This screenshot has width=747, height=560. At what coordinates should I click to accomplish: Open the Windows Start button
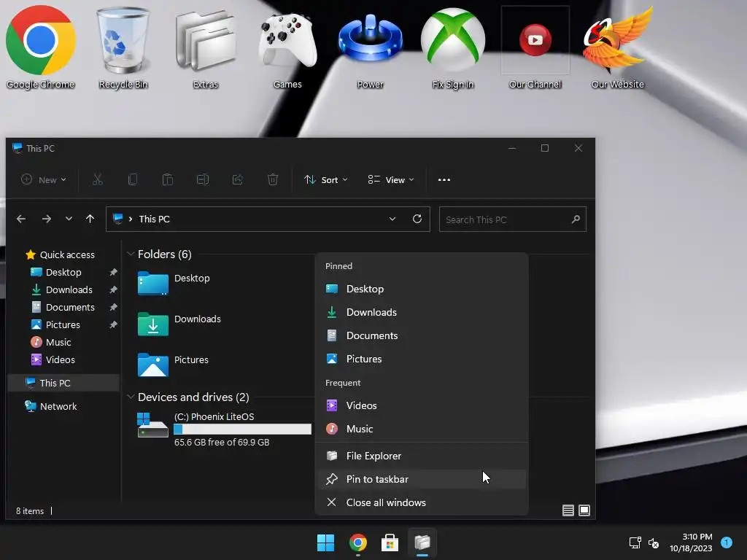coord(326,542)
